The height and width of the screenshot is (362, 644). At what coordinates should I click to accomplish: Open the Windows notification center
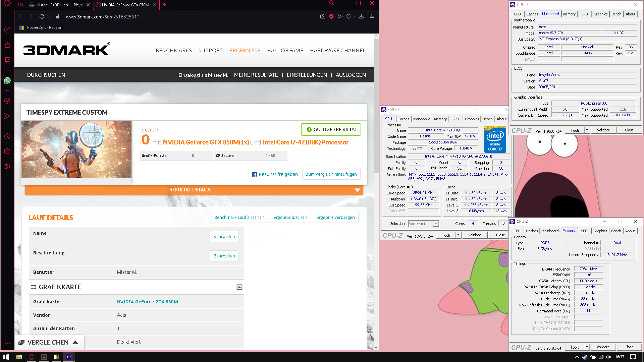[x=633, y=357]
